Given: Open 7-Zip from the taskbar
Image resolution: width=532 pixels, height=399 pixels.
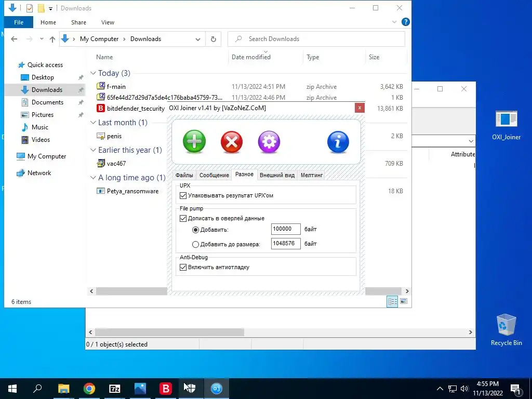Looking at the screenshot, I should click(x=115, y=389).
